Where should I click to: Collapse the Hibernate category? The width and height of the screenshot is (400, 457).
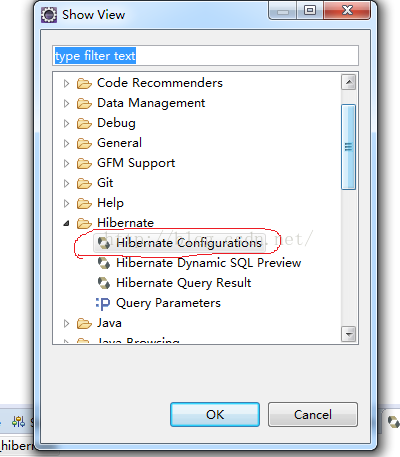click(x=66, y=223)
